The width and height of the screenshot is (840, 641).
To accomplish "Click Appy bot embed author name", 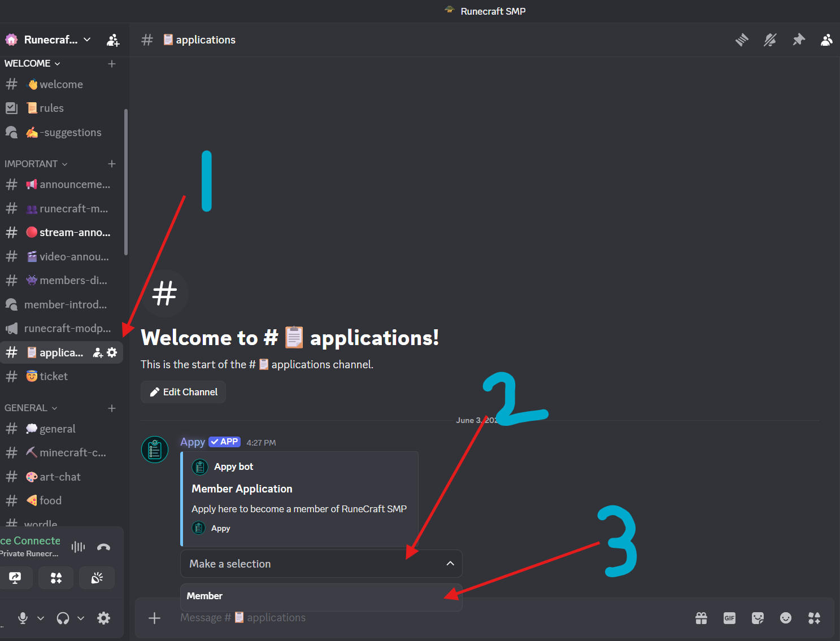I will 233,466.
